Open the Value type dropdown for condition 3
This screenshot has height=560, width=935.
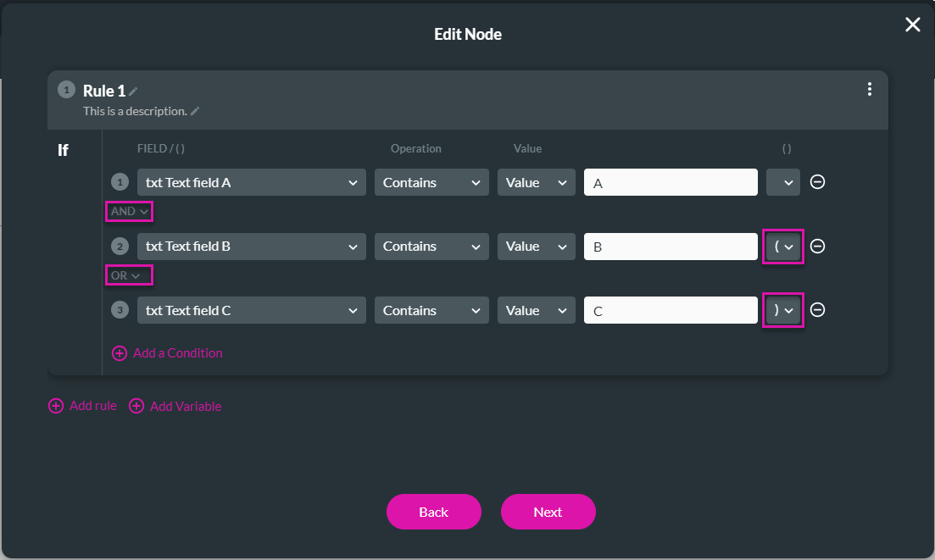pyautogui.click(x=536, y=310)
